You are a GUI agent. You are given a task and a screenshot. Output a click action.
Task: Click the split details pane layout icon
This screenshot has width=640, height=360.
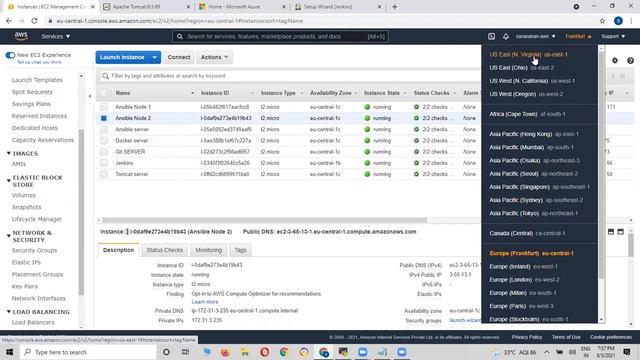pyautogui.click(x=611, y=231)
